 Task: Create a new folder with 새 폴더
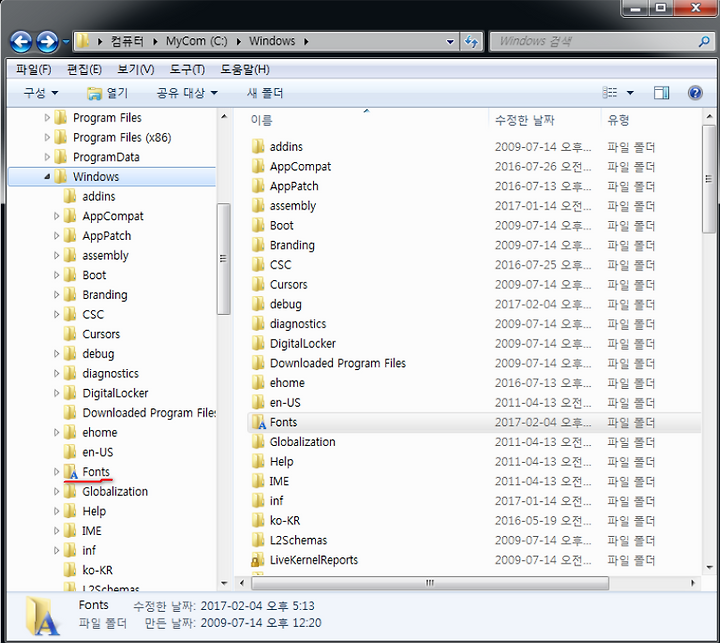pyautogui.click(x=264, y=93)
